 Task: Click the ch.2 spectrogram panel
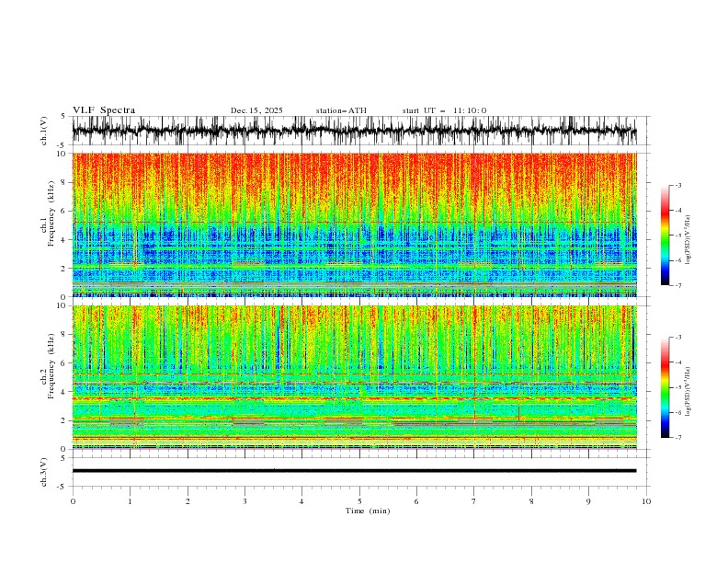coord(354,377)
